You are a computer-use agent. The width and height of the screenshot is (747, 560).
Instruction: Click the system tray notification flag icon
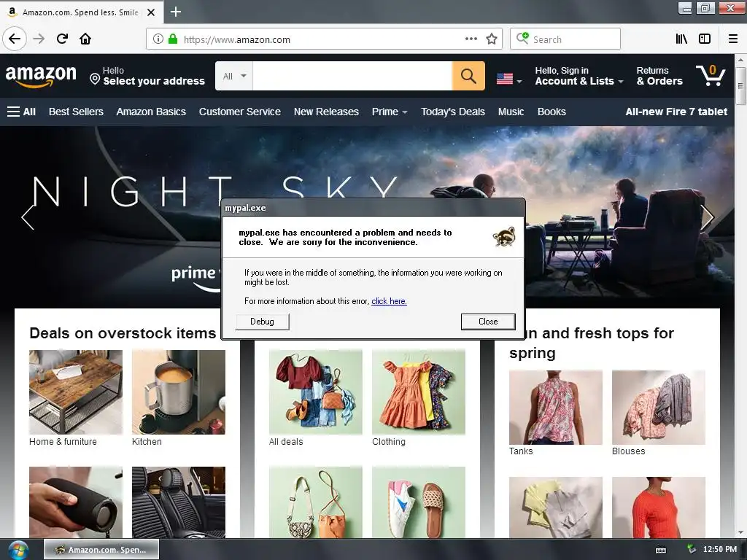pos(692,550)
